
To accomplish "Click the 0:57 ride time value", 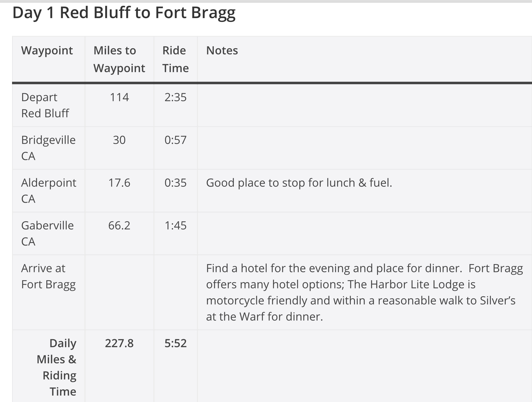I will tap(175, 140).
